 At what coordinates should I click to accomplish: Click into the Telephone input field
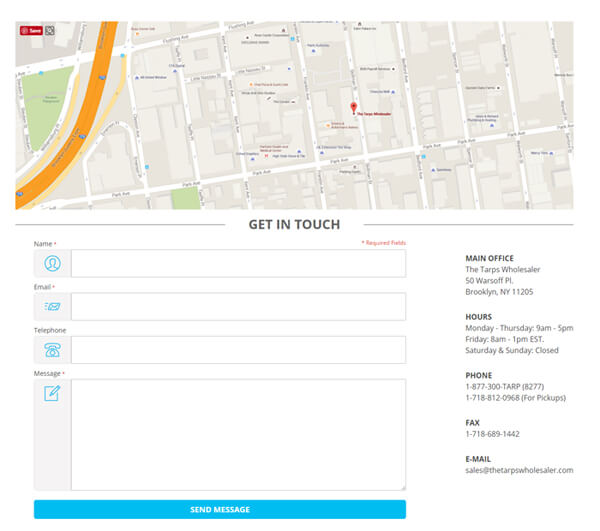(238, 350)
